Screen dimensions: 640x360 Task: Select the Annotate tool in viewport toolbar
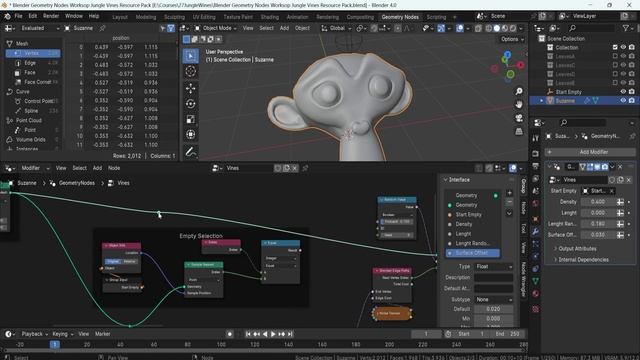click(190, 152)
